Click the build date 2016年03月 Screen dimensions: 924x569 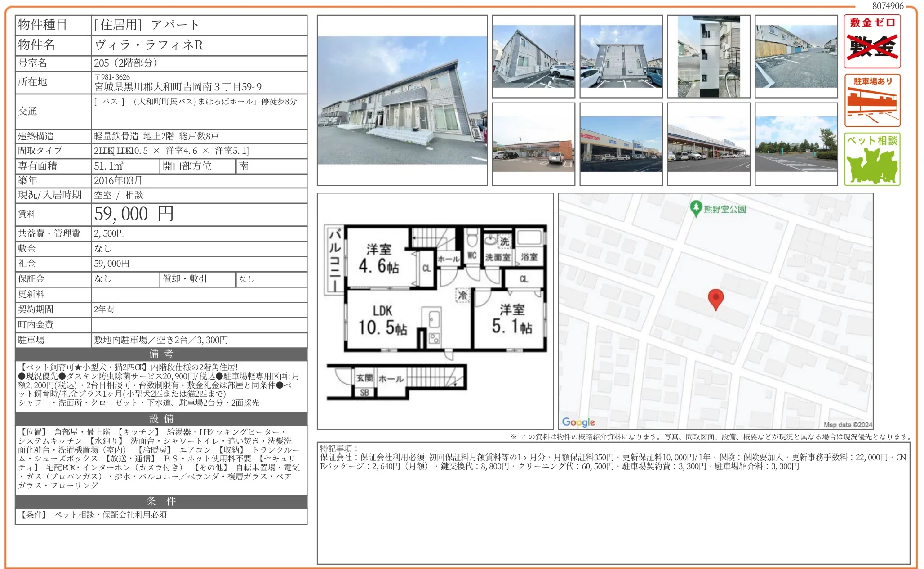118,180
